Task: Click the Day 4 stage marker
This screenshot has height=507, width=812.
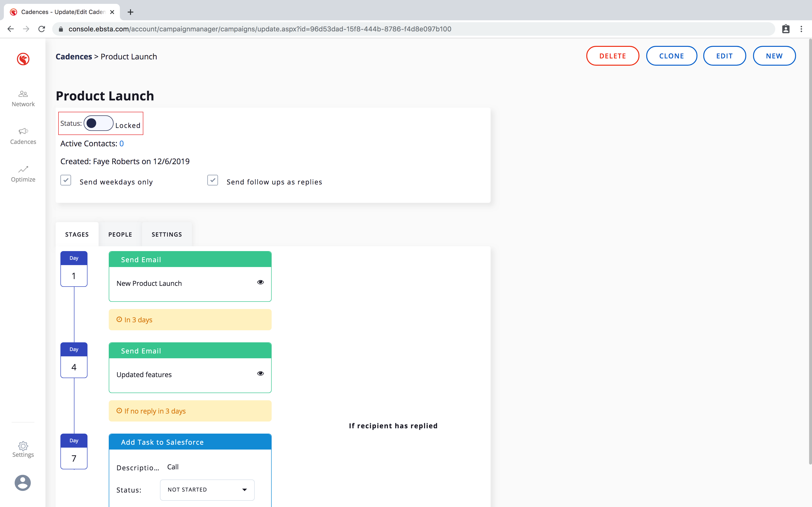Action: click(x=74, y=360)
